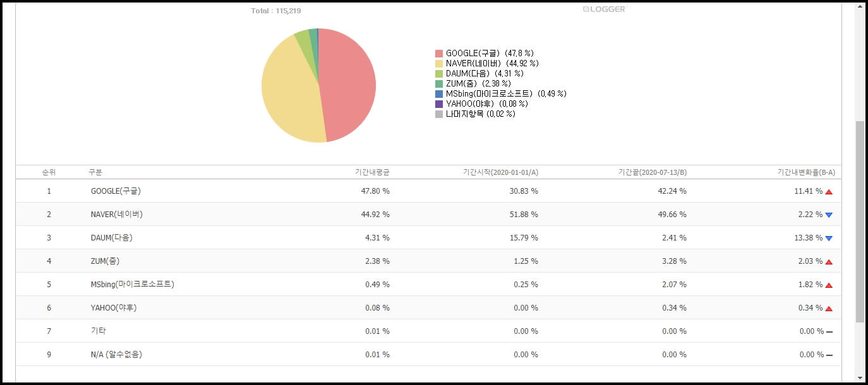Click the 11.41 % change rate value

tap(809, 191)
